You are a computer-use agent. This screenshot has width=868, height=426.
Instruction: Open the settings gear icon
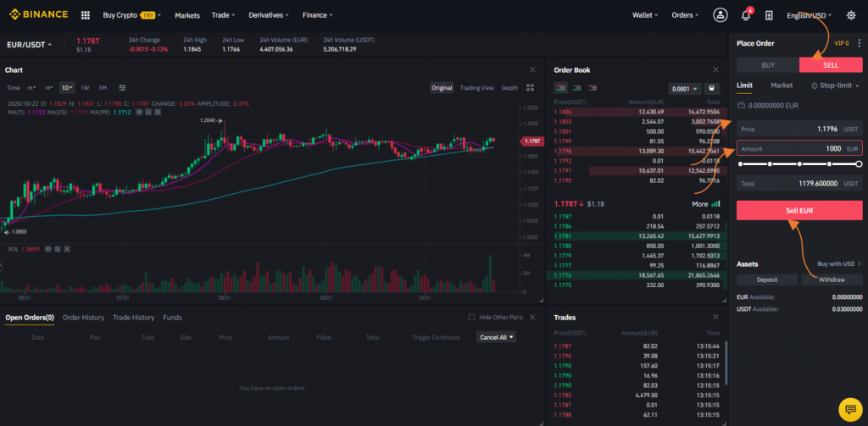tap(851, 15)
